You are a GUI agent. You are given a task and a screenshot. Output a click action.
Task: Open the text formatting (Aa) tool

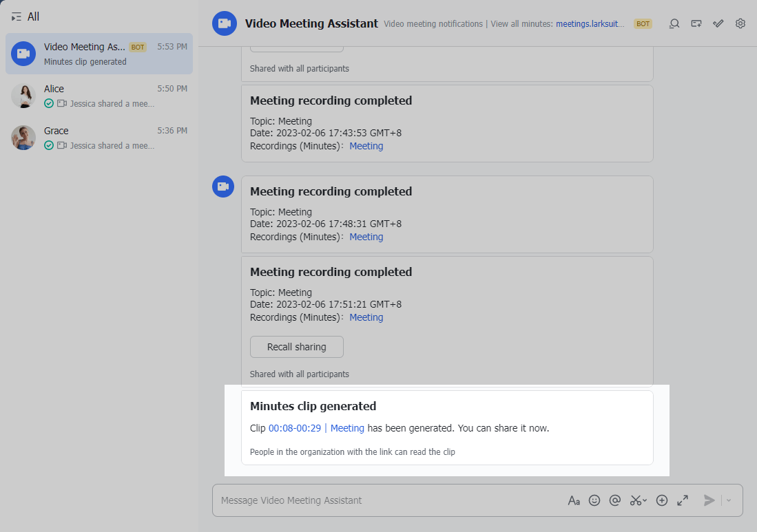(574, 500)
